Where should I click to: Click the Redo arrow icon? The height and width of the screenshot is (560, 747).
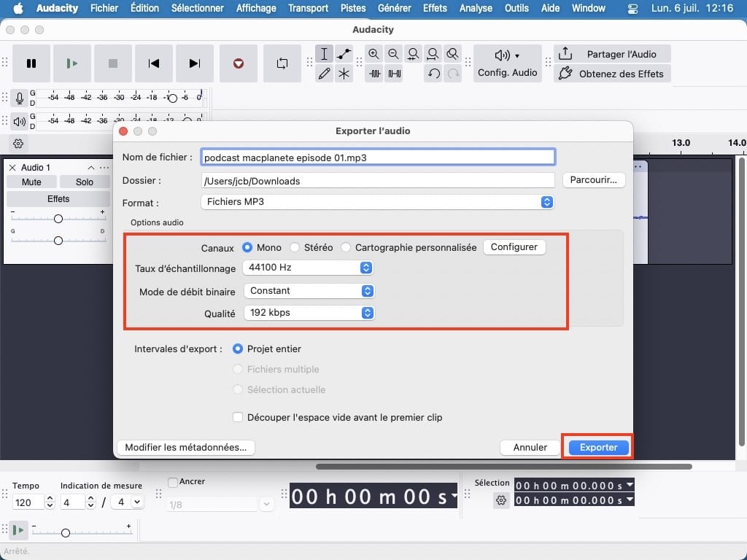click(452, 74)
